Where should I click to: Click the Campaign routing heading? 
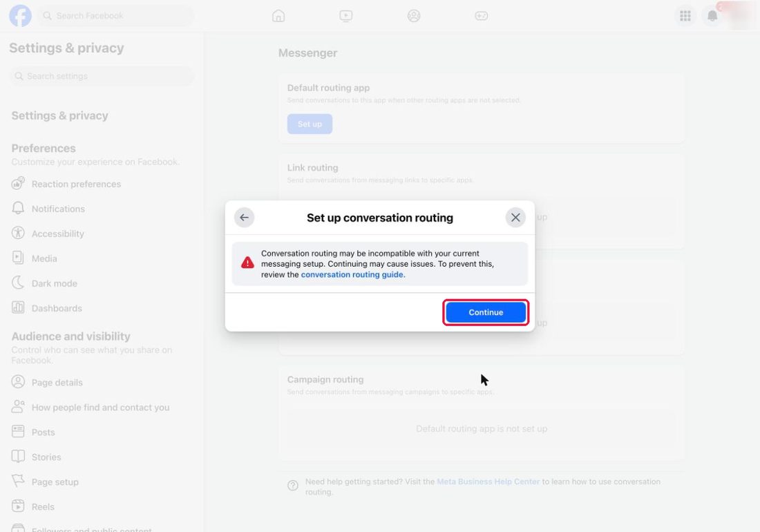click(325, 379)
